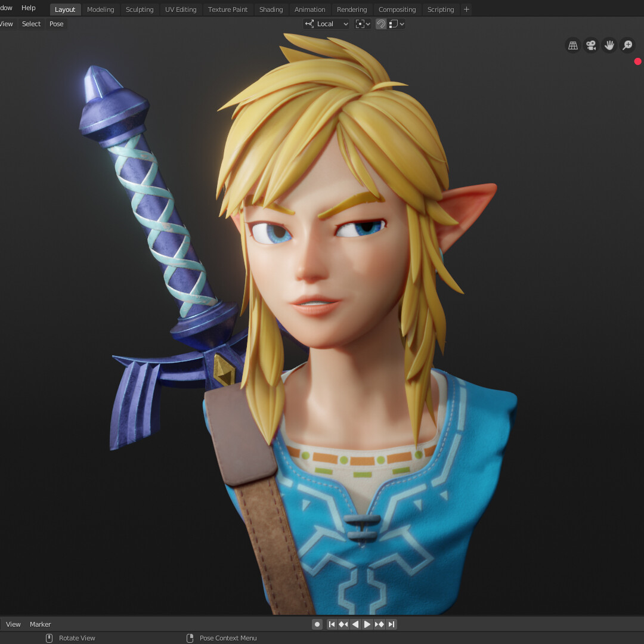Open the Pose menu
Viewport: 644px width, 644px height.
point(56,24)
